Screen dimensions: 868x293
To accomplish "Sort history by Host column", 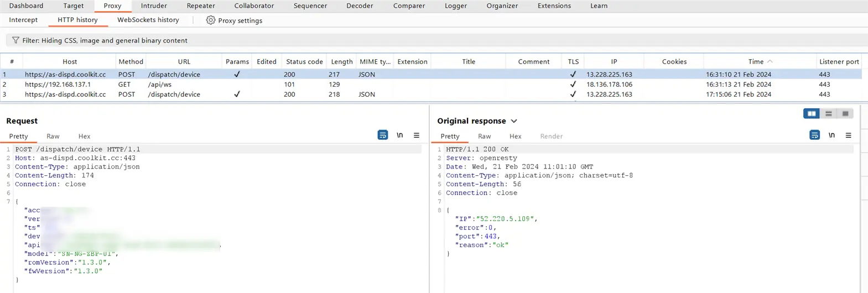I will (70, 61).
